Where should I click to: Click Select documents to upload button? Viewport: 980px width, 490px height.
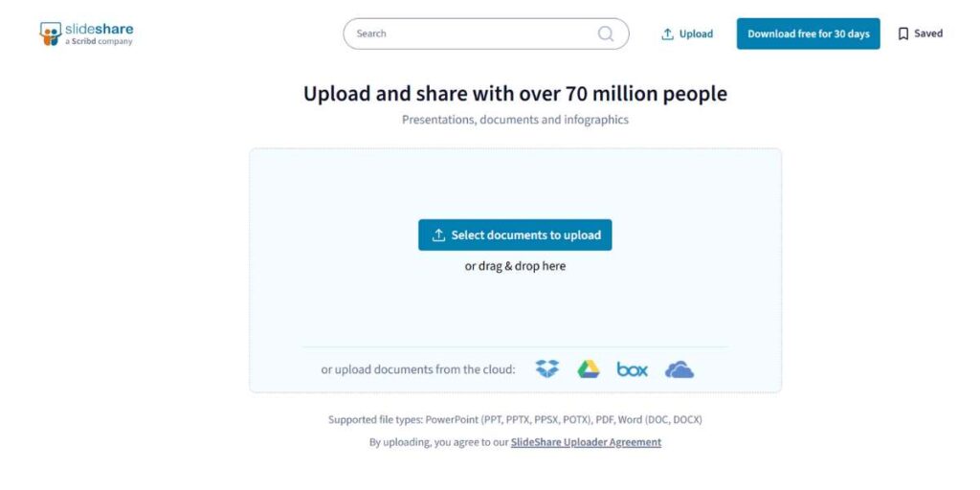tap(515, 235)
